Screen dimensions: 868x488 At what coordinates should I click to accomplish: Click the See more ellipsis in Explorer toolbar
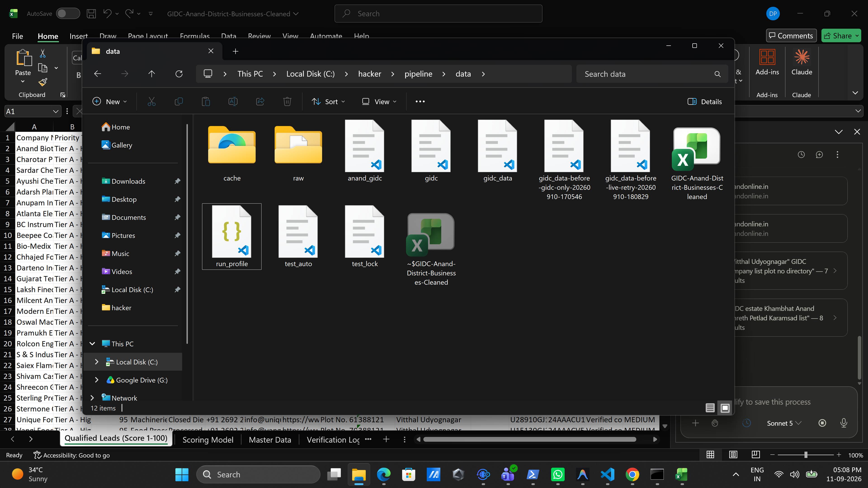coord(420,101)
